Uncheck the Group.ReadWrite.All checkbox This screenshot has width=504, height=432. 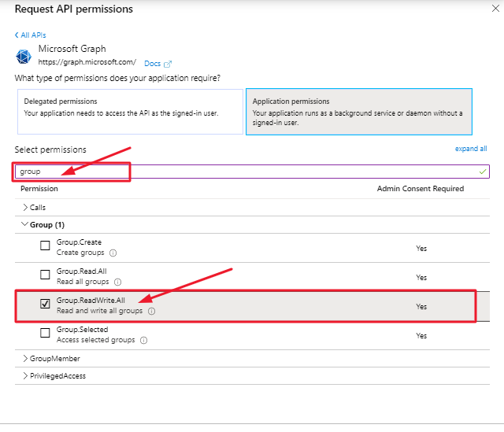point(45,304)
